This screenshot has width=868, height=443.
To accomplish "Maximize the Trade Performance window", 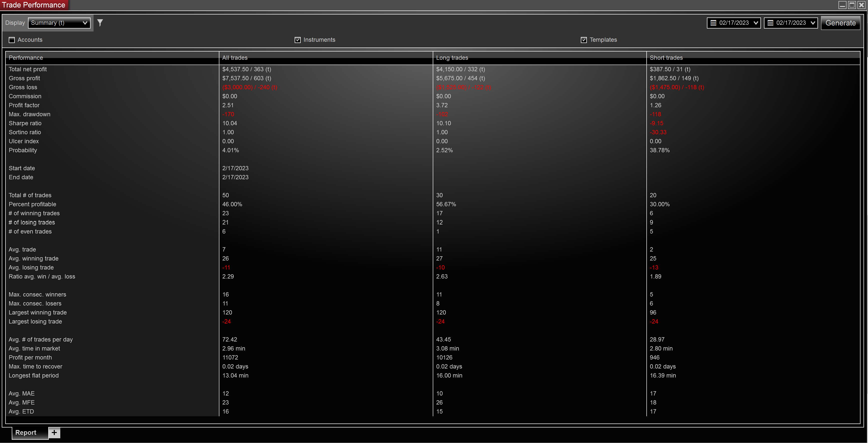I will (851, 5).
